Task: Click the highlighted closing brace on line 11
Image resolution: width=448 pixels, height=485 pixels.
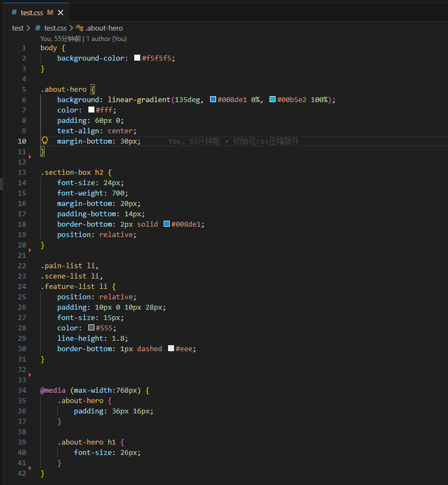Action: [x=43, y=152]
